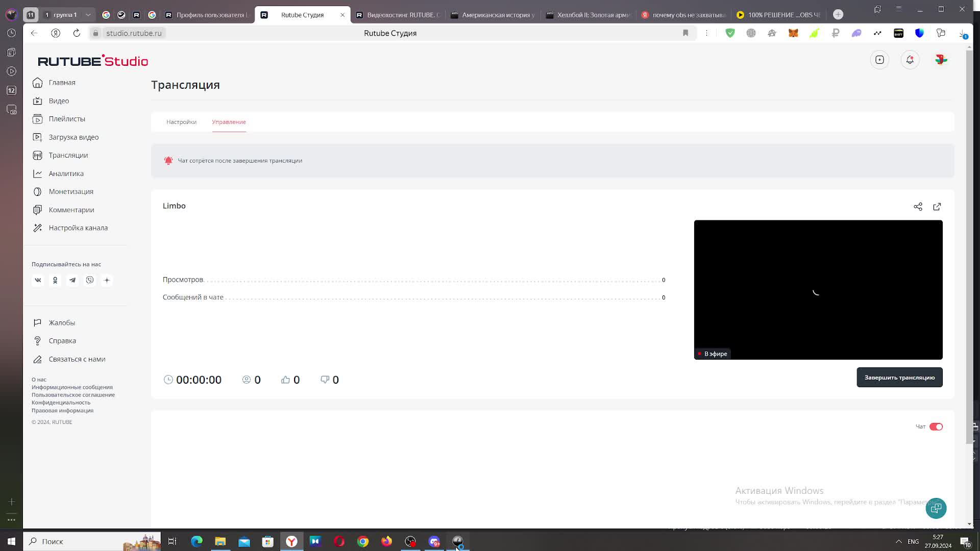The width and height of the screenshot is (980, 551).
Task: Click Завершить трансляцию button
Action: point(899,378)
